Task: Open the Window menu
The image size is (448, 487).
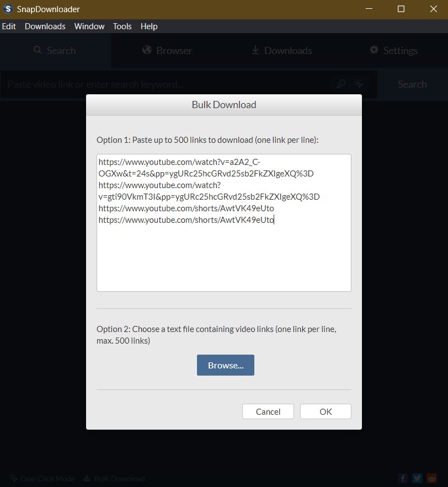Action: pyautogui.click(x=89, y=26)
